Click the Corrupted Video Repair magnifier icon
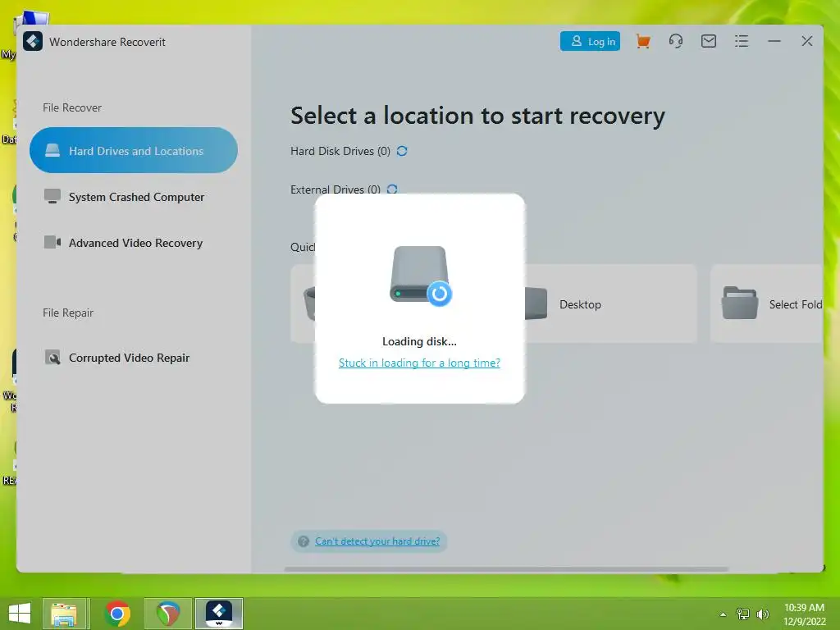Viewport: 840px width, 630px height. click(x=52, y=358)
